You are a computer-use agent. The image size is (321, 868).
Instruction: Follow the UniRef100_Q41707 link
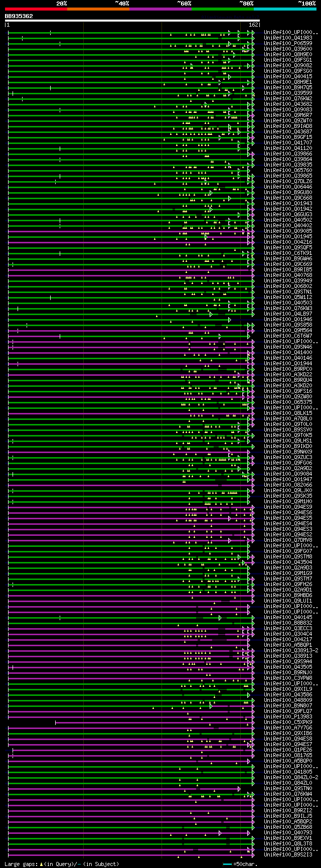(288, 142)
